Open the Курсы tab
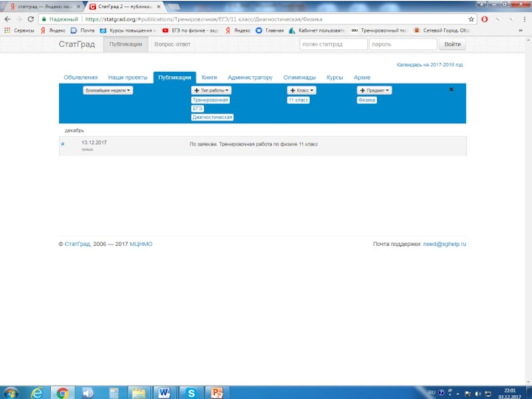 coord(335,77)
